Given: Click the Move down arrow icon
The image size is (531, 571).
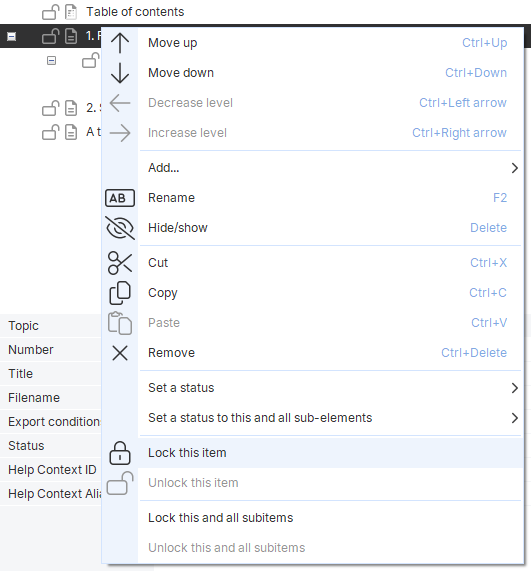Looking at the screenshot, I should click(120, 73).
